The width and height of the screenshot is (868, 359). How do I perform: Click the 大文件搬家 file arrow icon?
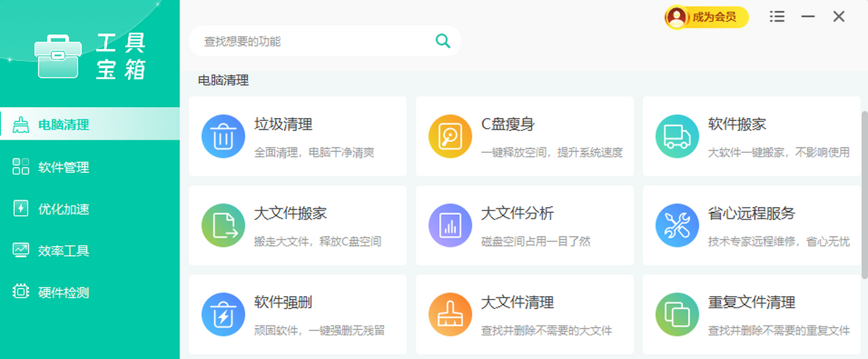pos(224,225)
